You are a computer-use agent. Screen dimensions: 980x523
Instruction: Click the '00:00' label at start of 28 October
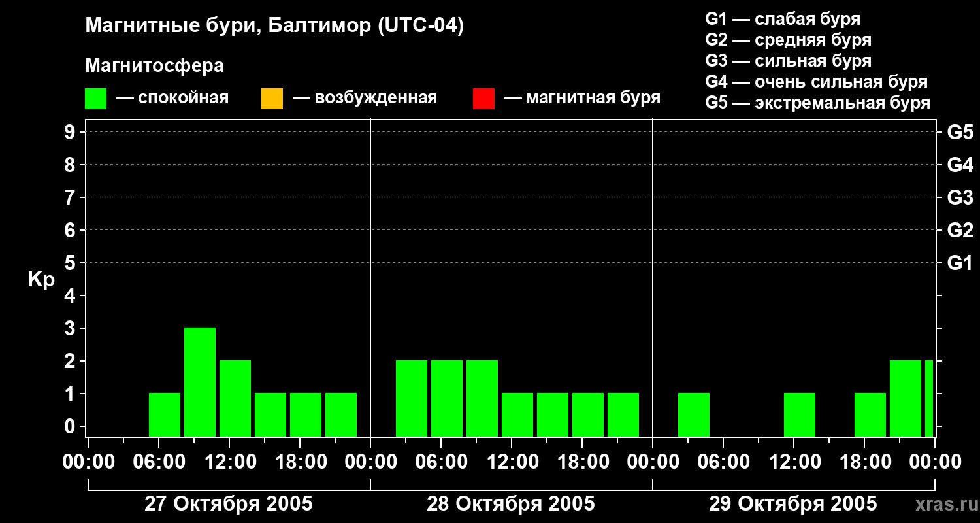tap(370, 462)
